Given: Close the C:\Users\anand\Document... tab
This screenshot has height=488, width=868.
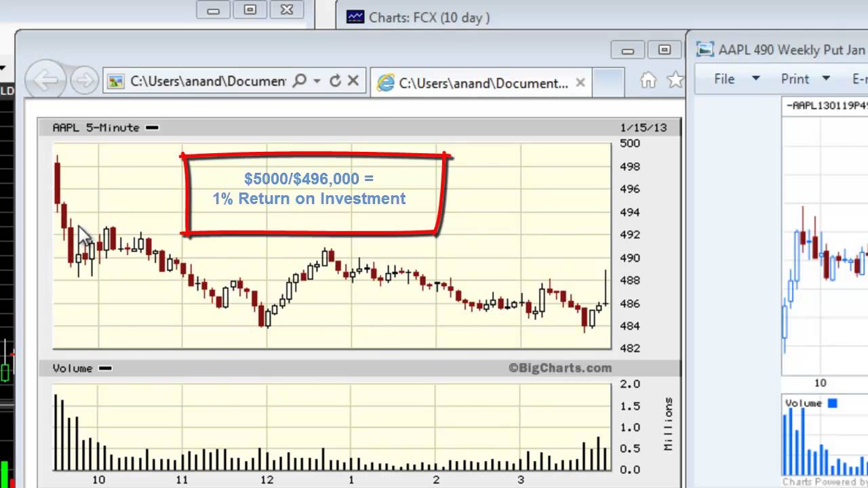Looking at the screenshot, I should click(580, 83).
